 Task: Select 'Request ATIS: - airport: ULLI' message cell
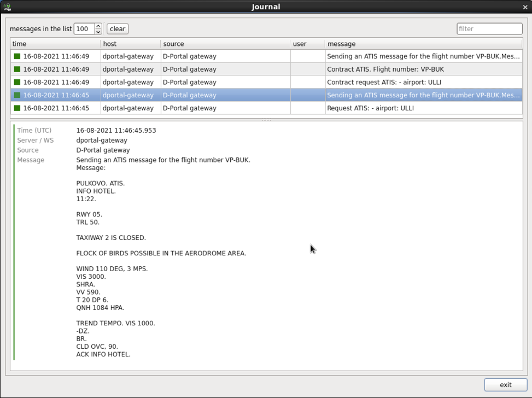pos(370,108)
